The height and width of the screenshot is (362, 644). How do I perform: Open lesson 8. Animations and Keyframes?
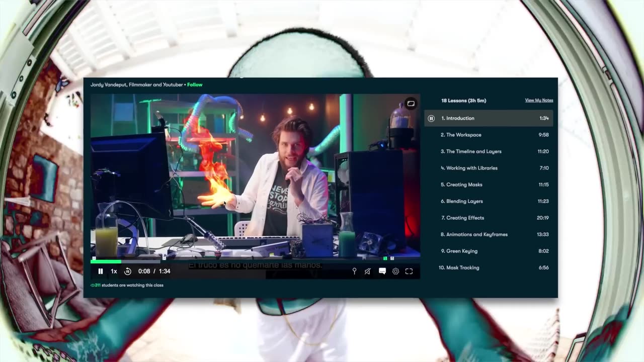click(489, 234)
